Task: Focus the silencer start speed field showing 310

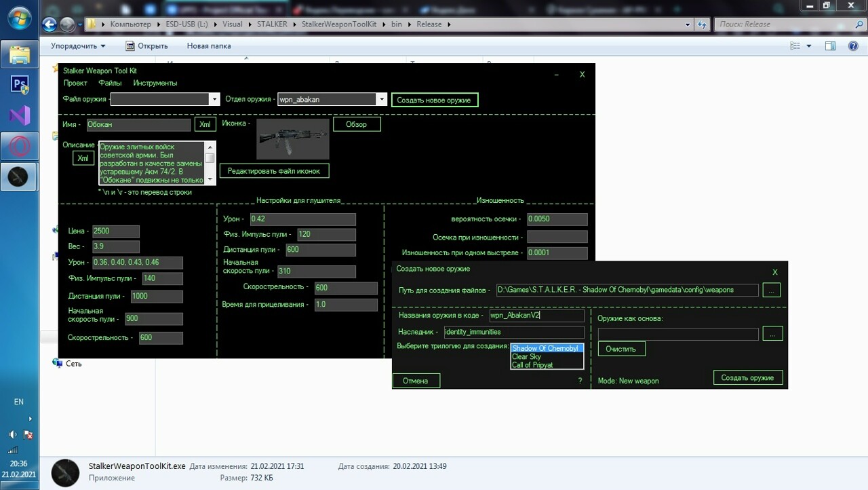Action: [x=317, y=271]
